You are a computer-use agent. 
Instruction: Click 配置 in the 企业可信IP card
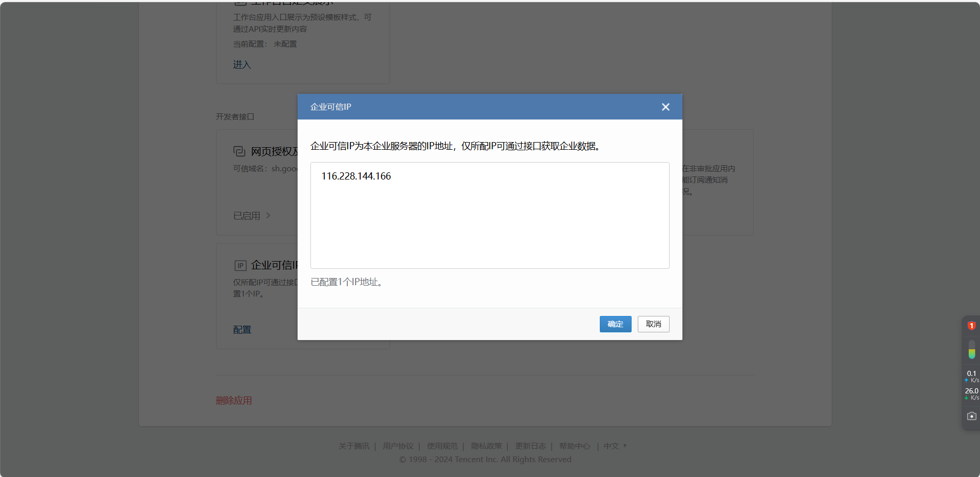coord(242,330)
